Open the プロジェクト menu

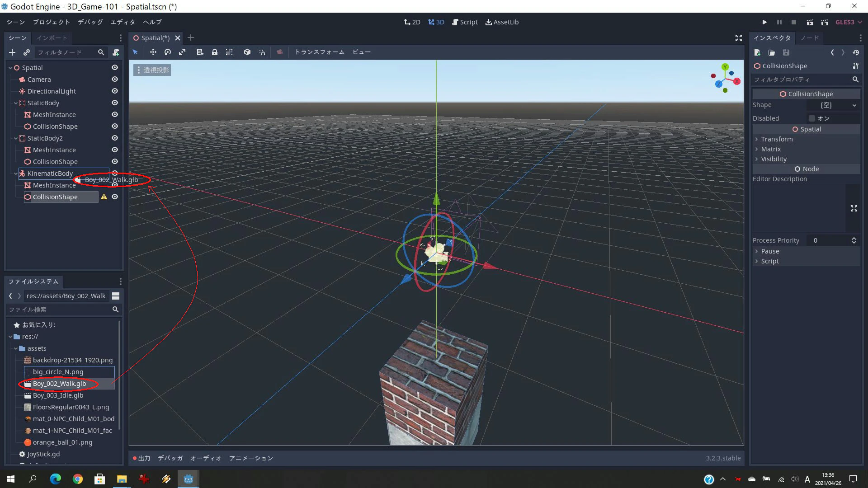click(x=52, y=22)
